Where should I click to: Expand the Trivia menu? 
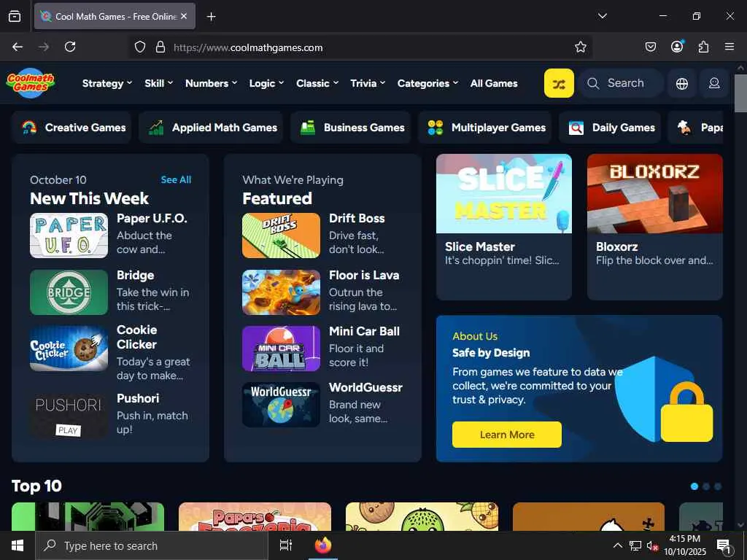tap(368, 83)
